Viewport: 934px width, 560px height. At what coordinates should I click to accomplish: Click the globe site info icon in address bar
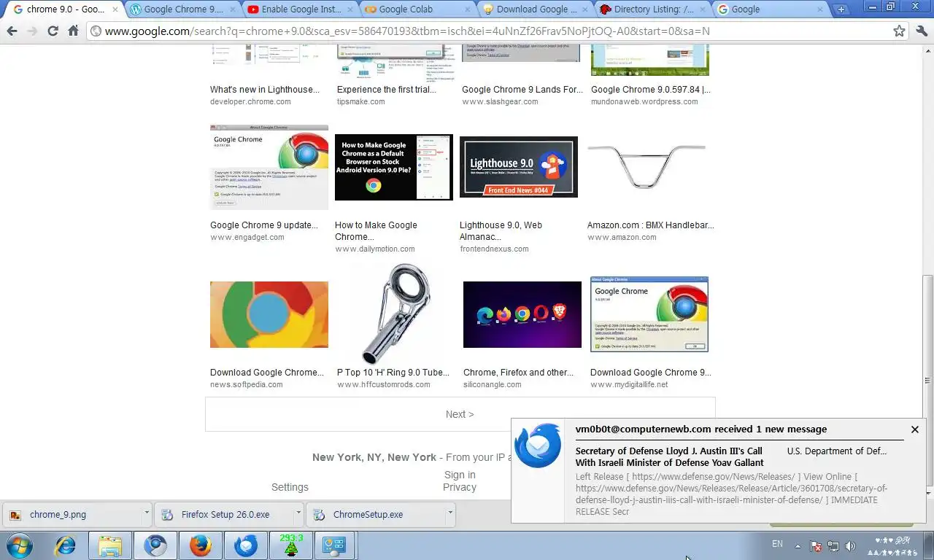96,31
